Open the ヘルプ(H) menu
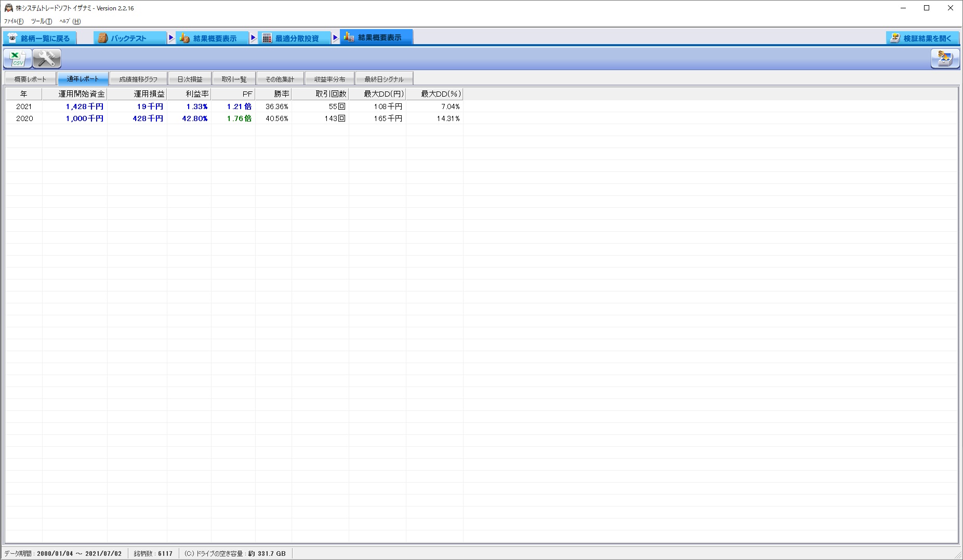Image resolution: width=963 pixels, height=560 pixels. coord(70,21)
